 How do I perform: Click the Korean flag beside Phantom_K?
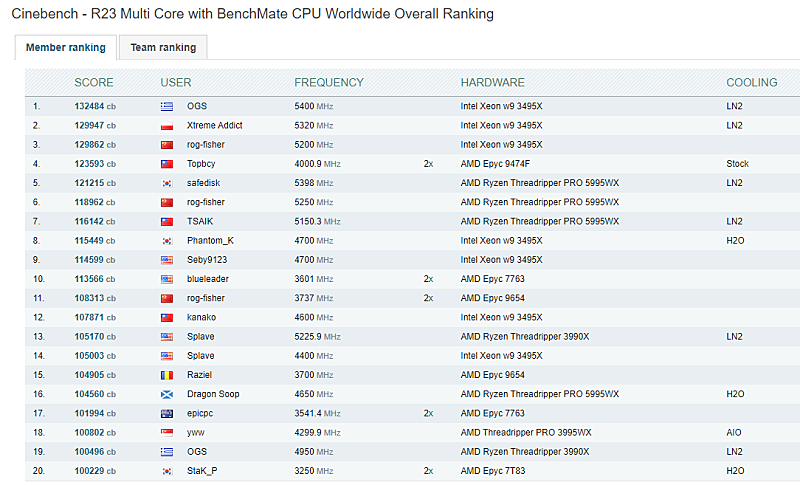[167, 241]
